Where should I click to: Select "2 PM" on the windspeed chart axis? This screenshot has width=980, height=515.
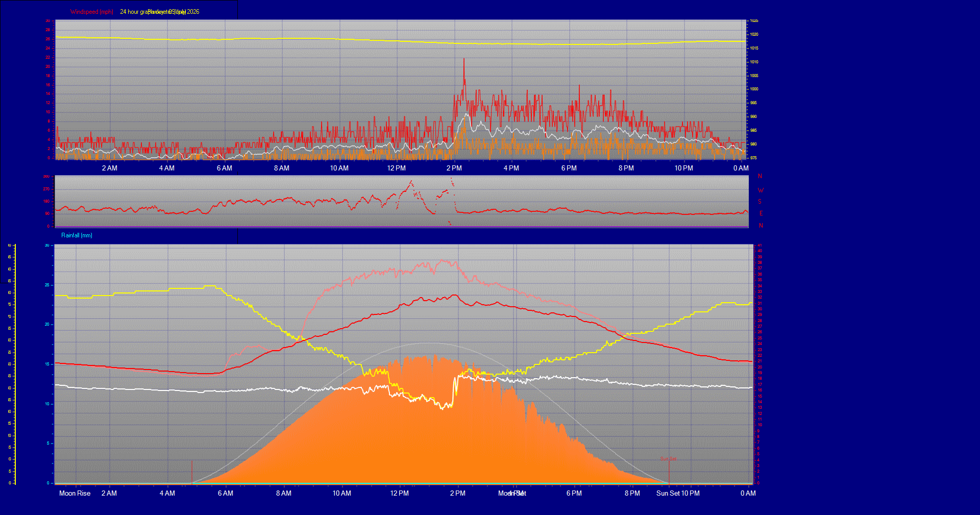[x=454, y=168]
